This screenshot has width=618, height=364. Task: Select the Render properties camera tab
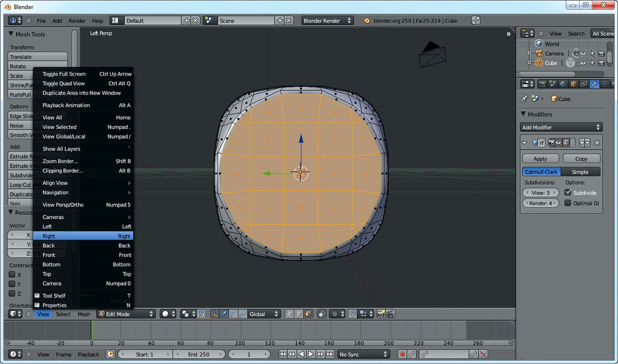click(543, 84)
